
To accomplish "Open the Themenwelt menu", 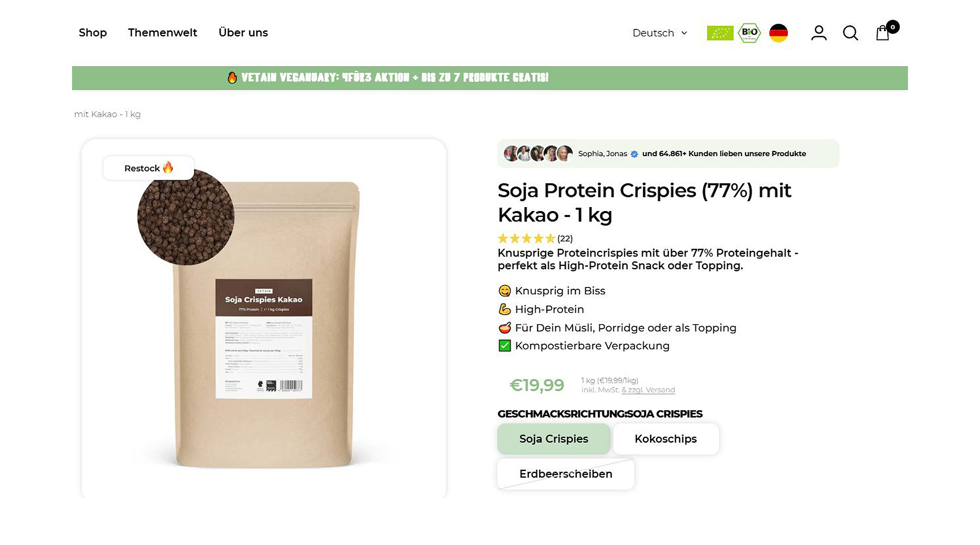I will tap(163, 32).
